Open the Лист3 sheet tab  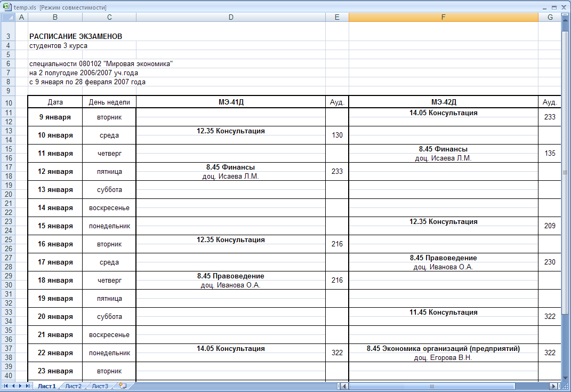[100, 386]
